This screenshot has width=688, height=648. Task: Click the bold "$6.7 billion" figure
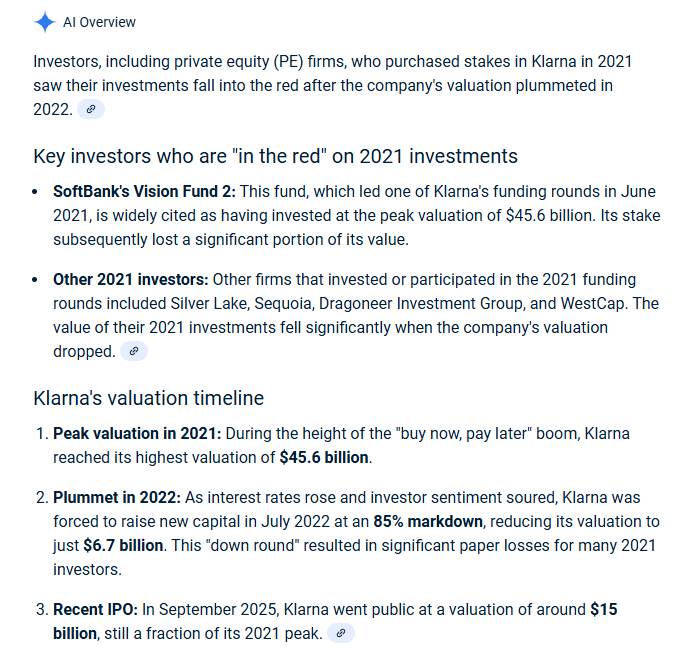123,545
